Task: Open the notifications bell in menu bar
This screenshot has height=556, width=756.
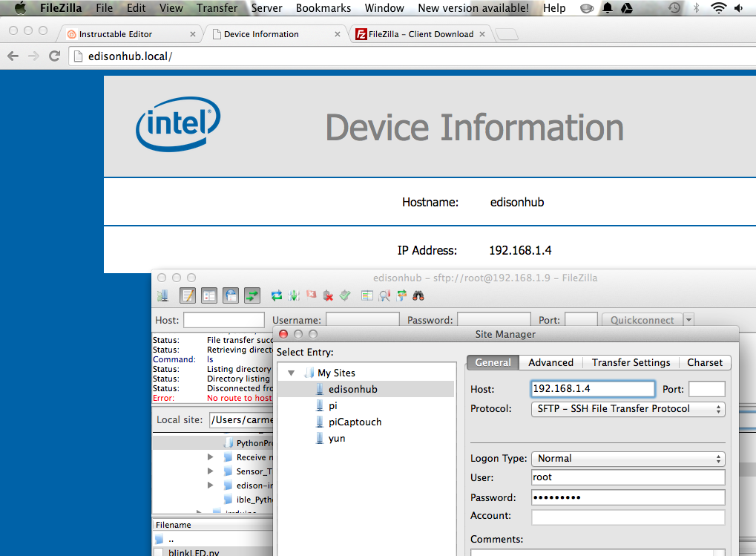Action: pos(608,7)
